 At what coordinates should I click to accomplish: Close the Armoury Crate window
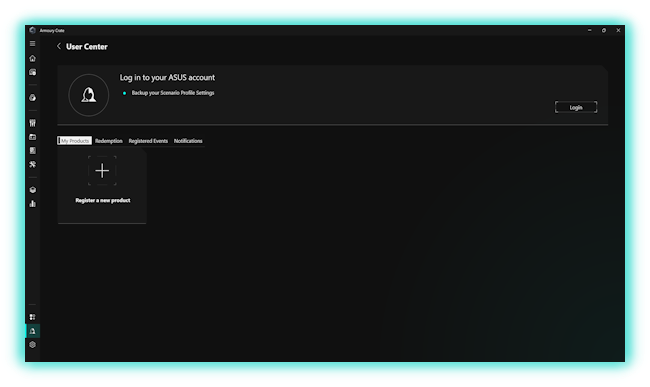pos(618,30)
